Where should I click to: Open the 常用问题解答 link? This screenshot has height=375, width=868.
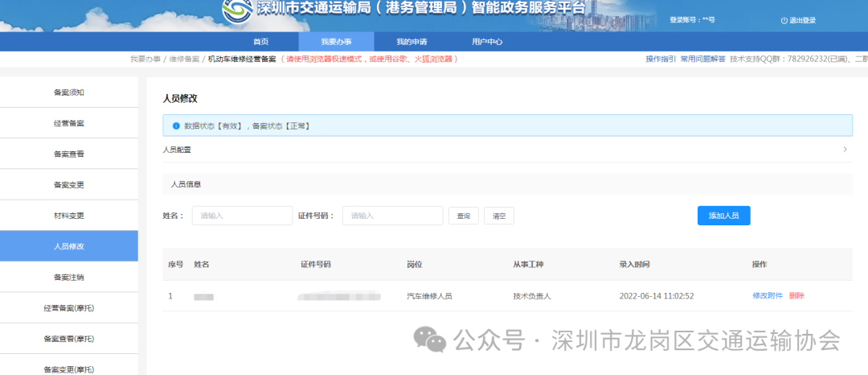click(702, 59)
